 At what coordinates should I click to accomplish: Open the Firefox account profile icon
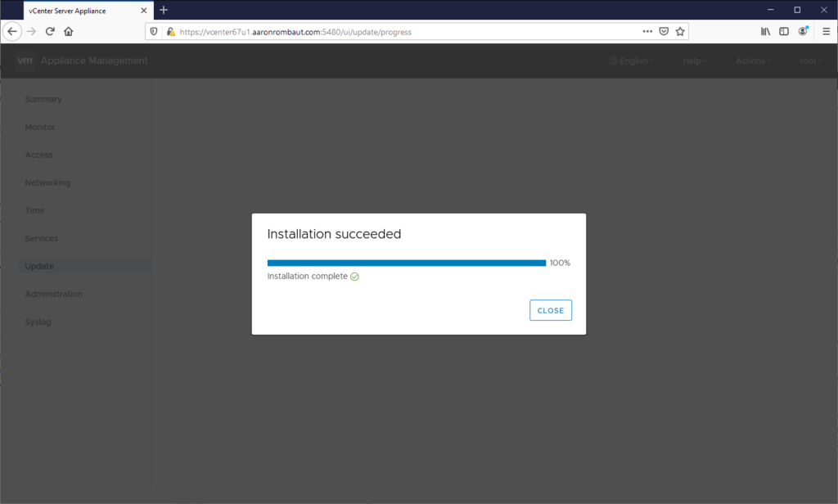(x=804, y=31)
